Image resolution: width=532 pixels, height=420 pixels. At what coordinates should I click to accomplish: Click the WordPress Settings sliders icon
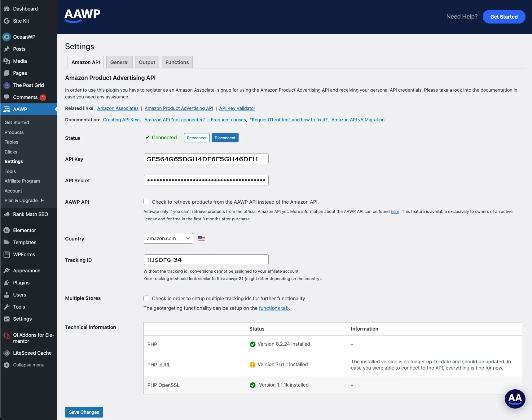point(7,319)
